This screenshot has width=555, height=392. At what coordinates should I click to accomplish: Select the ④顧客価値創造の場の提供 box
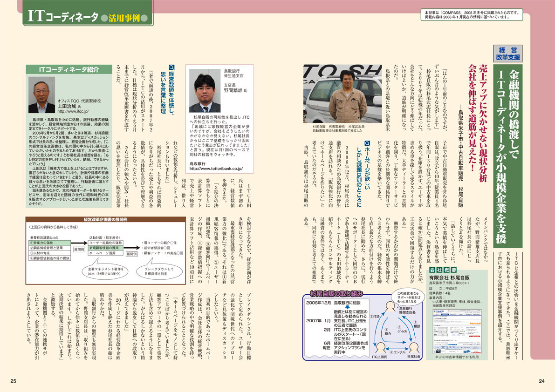click(49, 258)
